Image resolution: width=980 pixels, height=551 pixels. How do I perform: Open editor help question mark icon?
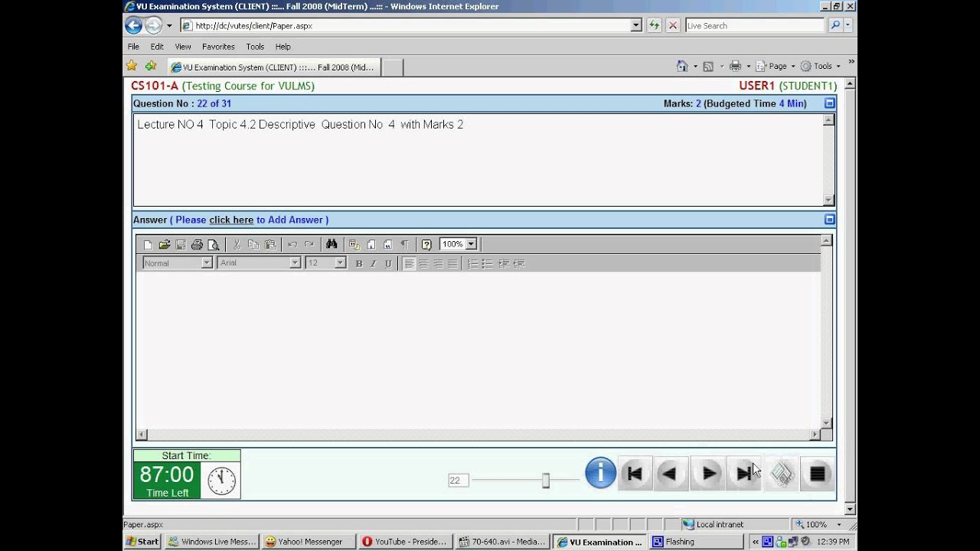426,245
